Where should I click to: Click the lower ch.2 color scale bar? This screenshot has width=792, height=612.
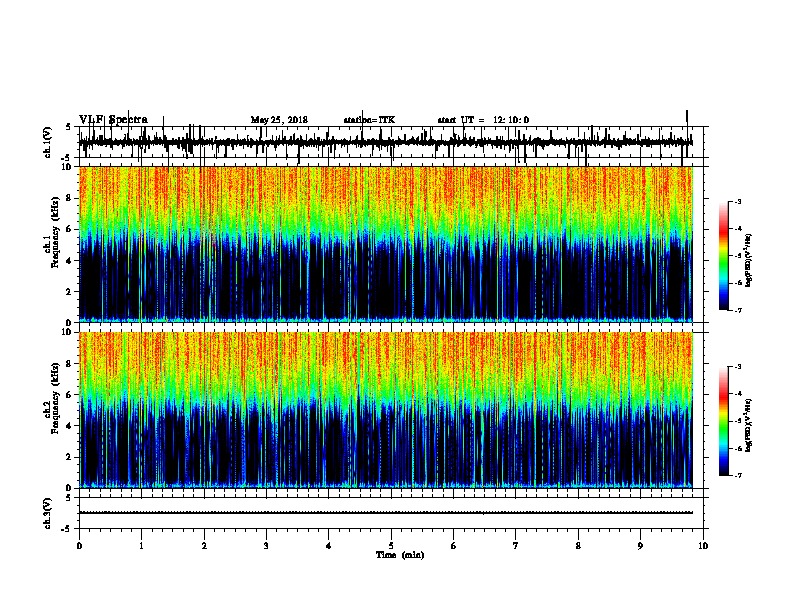724,421
